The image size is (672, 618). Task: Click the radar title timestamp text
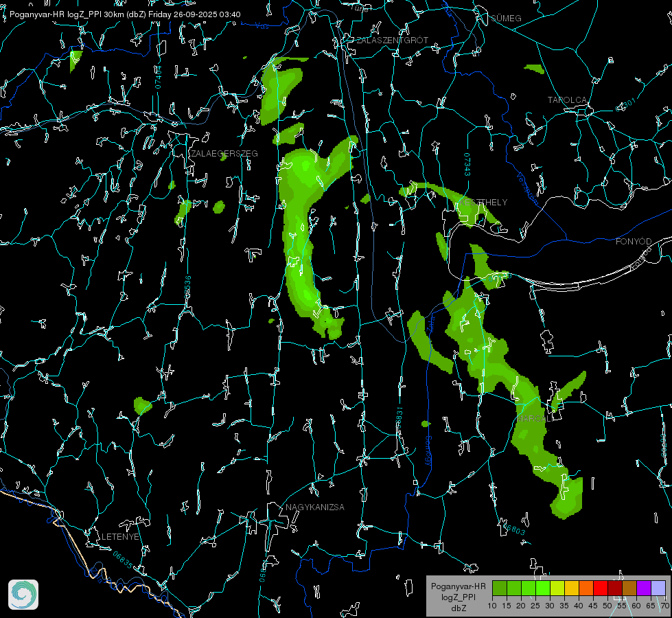(x=125, y=14)
